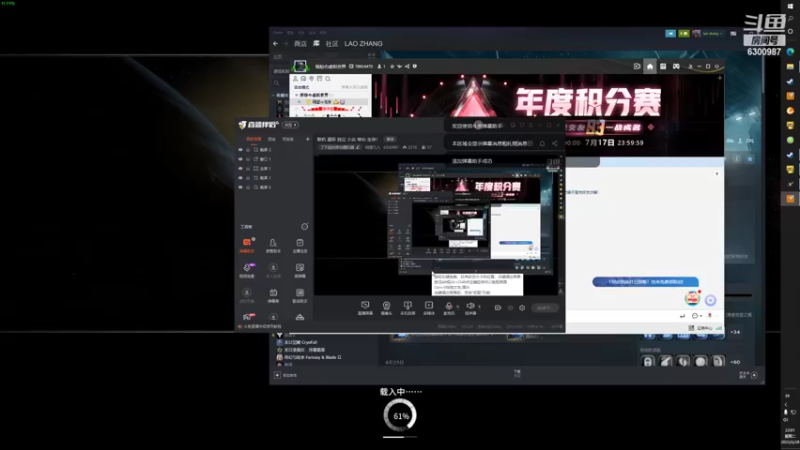
Task: Toggle visibility of the bottom source row
Action: [x=240, y=187]
